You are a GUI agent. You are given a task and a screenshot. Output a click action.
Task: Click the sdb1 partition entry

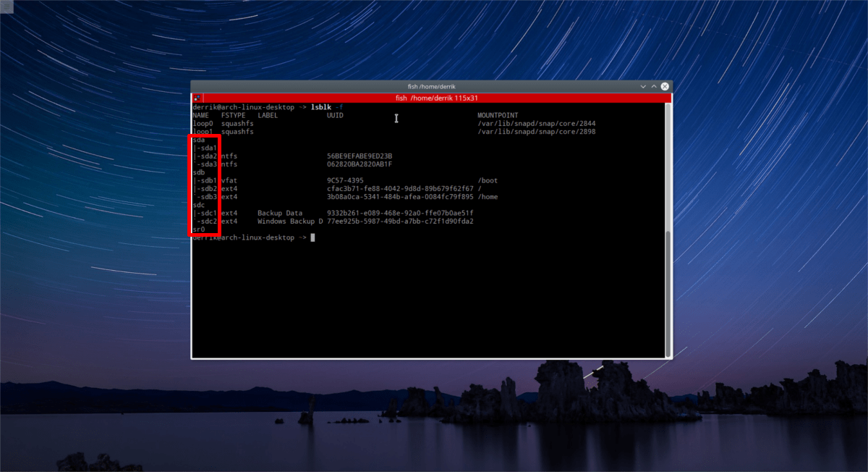click(207, 180)
